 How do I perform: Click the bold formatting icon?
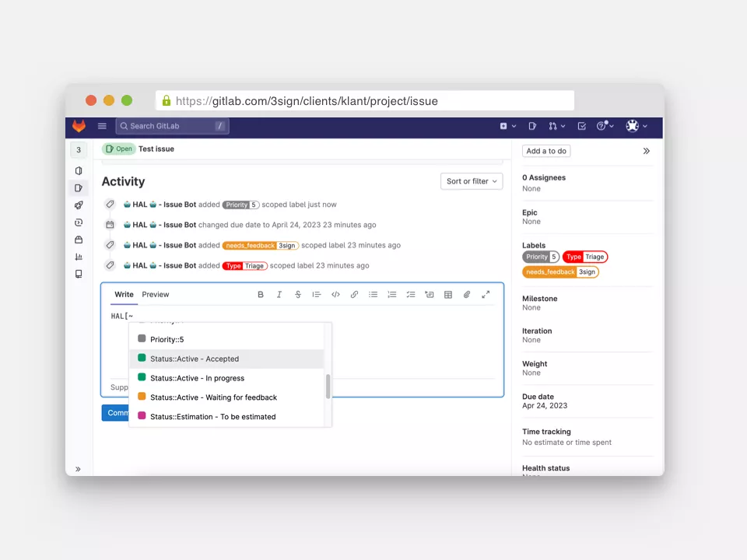261,295
